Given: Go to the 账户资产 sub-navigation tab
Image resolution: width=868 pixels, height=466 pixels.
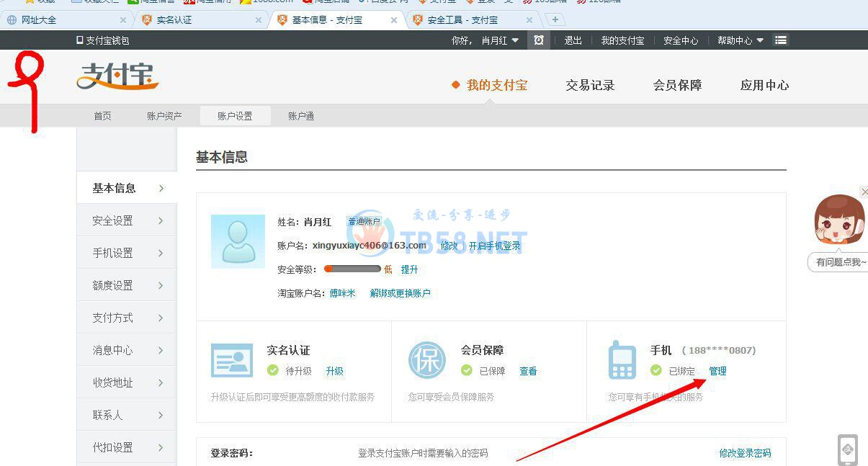Looking at the screenshot, I should pos(164,116).
